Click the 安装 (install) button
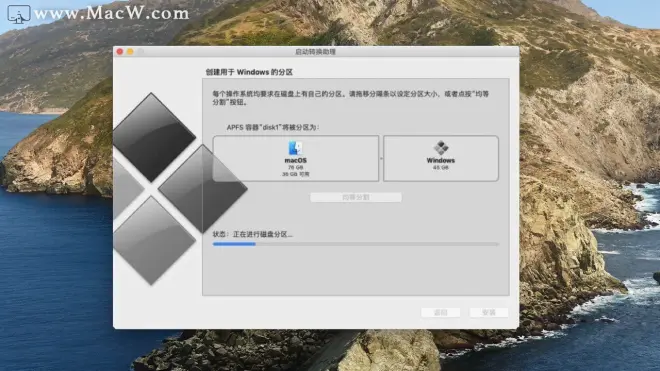The width and height of the screenshot is (660, 371). point(489,312)
